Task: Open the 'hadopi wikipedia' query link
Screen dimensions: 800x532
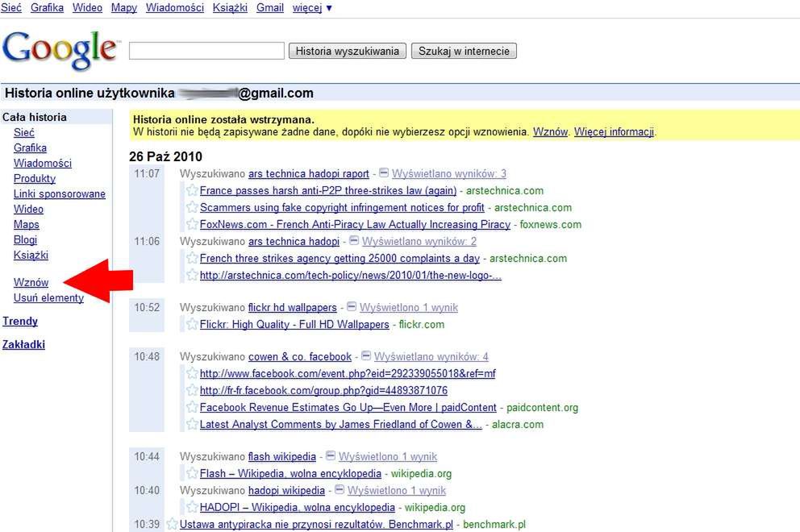Action: tap(287, 491)
